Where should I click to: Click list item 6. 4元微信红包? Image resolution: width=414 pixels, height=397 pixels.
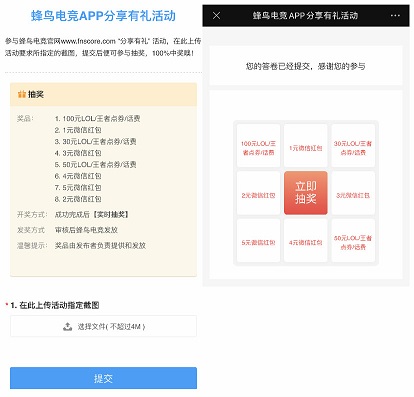(78, 176)
